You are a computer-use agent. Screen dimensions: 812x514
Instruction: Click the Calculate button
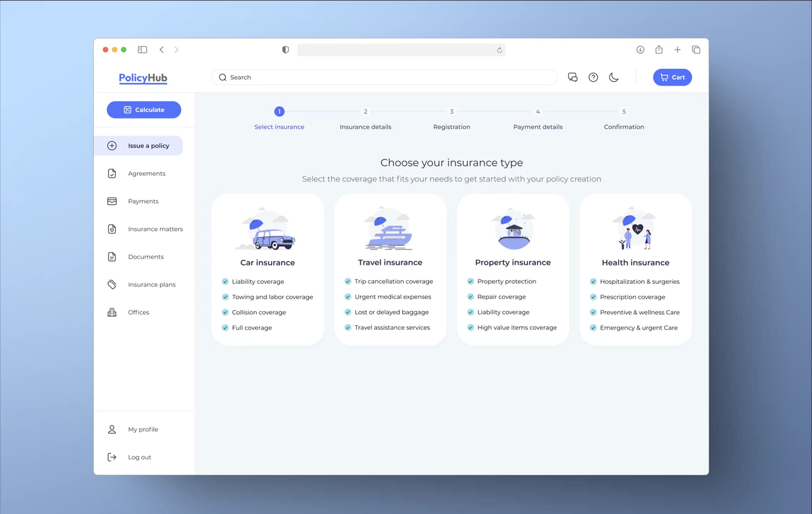coord(144,110)
